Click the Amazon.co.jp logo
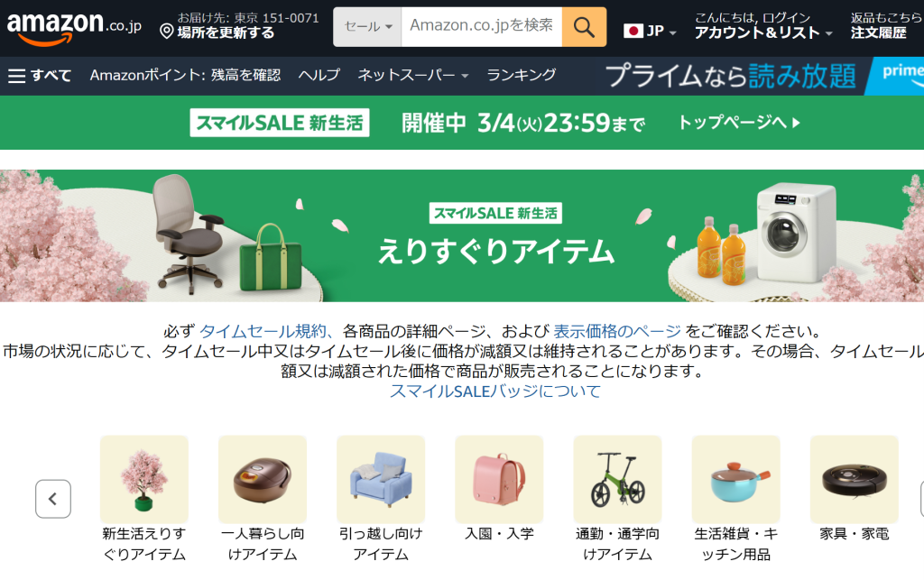This screenshot has width=924, height=580. pyautogui.click(x=74, y=26)
